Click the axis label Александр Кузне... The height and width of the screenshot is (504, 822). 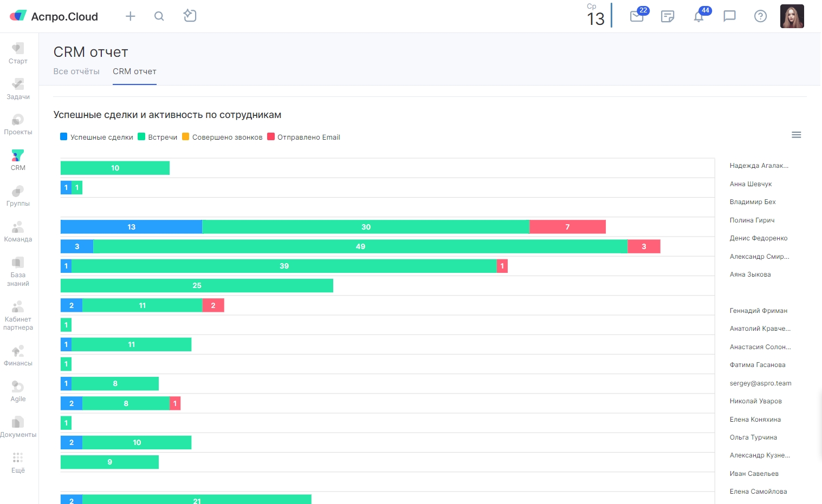pos(760,455)
